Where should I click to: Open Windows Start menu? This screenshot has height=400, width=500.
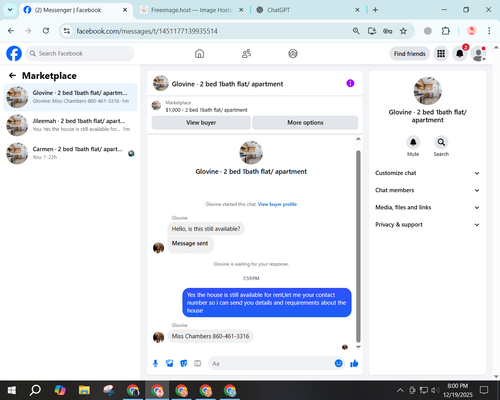[12, 390]
